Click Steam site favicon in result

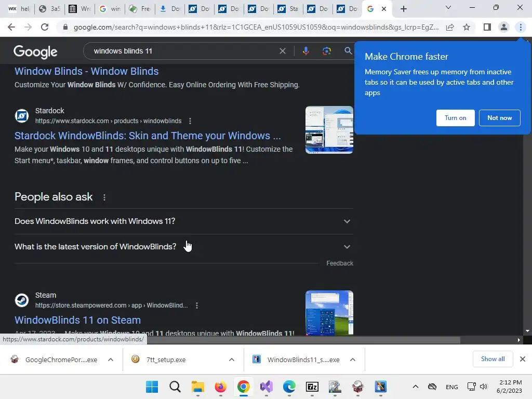pos(22,300)
